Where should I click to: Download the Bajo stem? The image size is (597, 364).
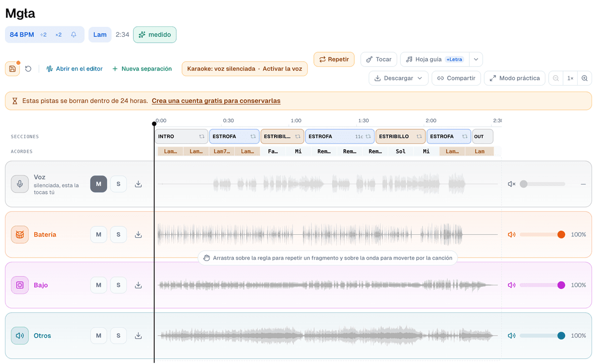[138, 285]
